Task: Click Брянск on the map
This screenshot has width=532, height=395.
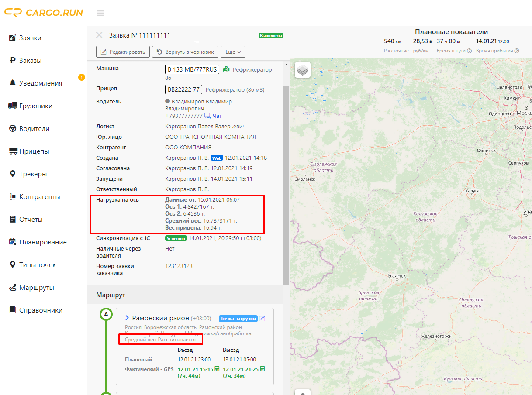Action: (397, 276)
